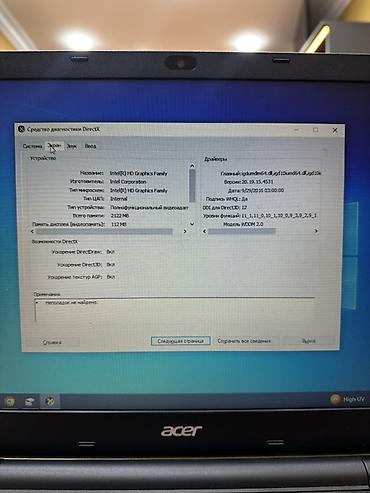The height and width of the screenshot is (493, 370).
Task: Close the DirectX diagnostic window
Action: pos(335,130)
